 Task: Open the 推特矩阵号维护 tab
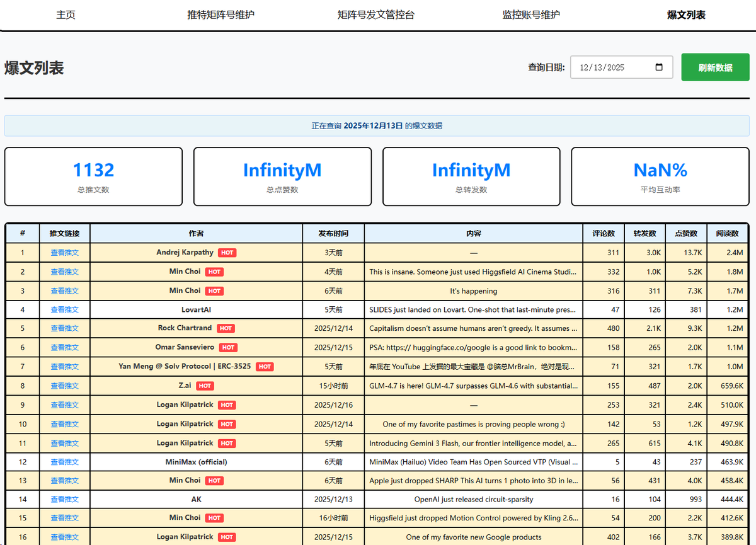coord(221,14)
